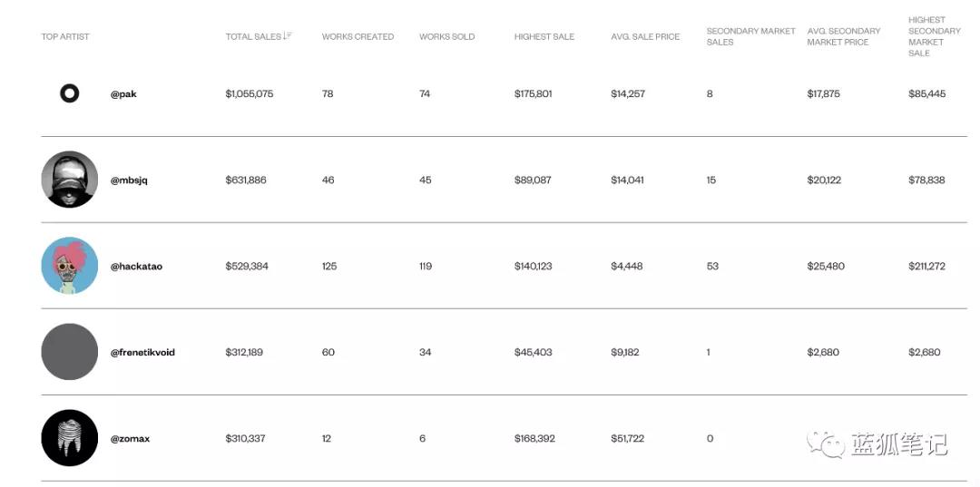Click the pink-haired @hackatao avatar
The width and height of the screenshot is (980, 487).
69,266
